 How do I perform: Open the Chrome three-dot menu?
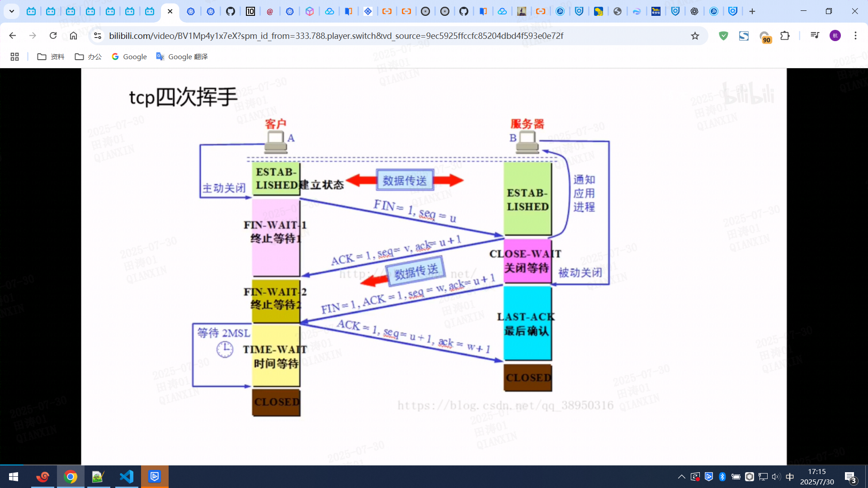click(855, 36)
